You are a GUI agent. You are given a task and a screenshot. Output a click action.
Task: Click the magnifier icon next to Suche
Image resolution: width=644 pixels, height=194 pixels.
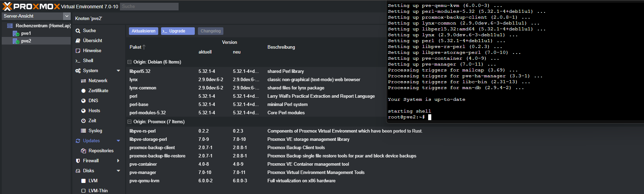pos(78,31)
